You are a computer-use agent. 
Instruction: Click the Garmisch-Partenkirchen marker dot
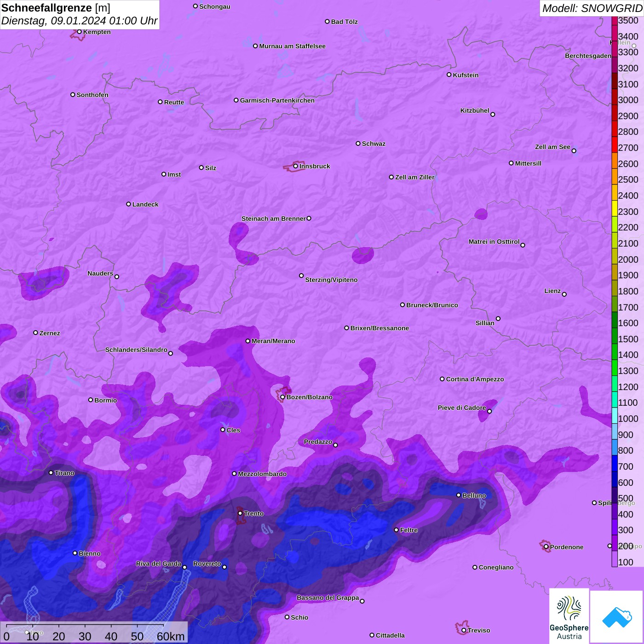point(236,100)
